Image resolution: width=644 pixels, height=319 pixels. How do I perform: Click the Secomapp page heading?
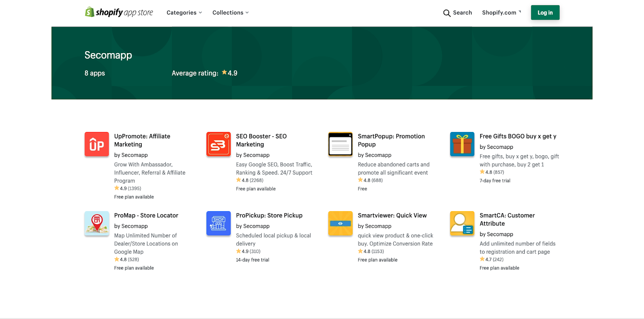[108, 55]
